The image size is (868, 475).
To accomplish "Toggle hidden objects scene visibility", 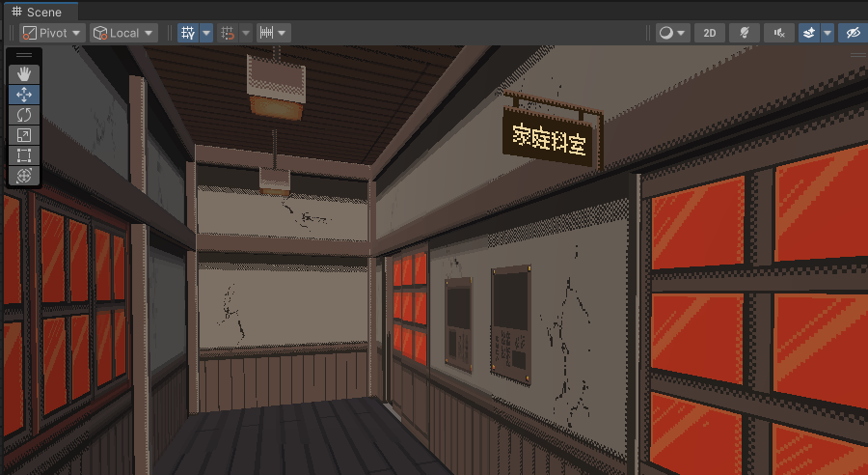I will point(852,33).
